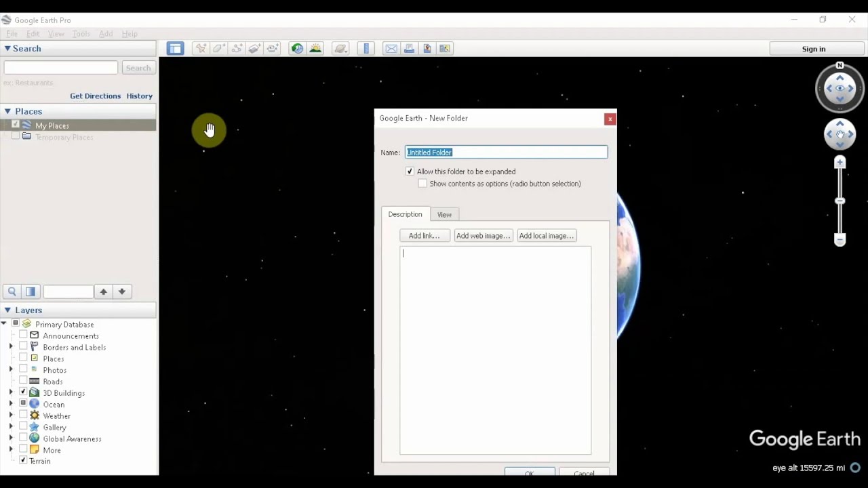868x488 pixels.
Task: Collapse the Primary Database tree node
Action: pos(4,324)
